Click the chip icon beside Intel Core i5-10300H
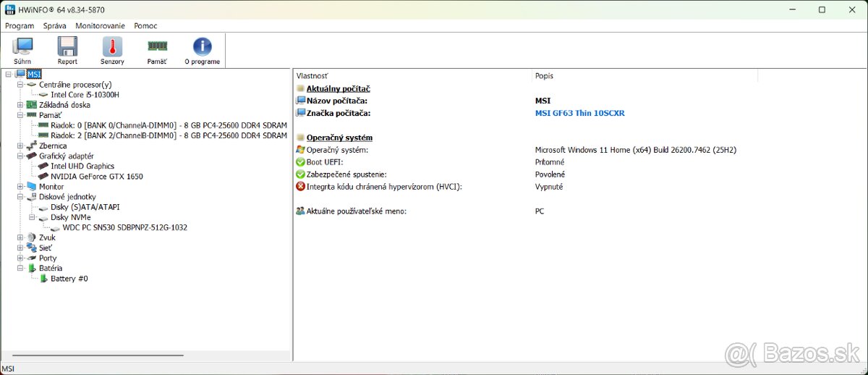868x375 pixels. [43, 95]
